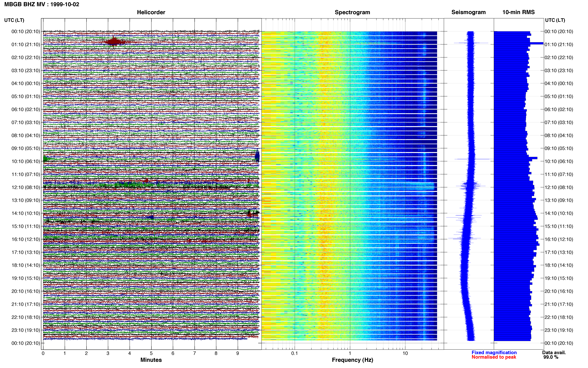Click the left time label 00:10 (20:10) at bottom
Image resolution: width=588 pixels, height=368 pixels.
tap(26, 343)
